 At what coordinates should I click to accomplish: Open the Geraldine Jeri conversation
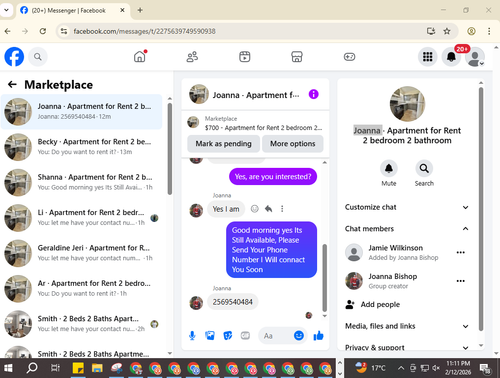[x=82, y=253]
